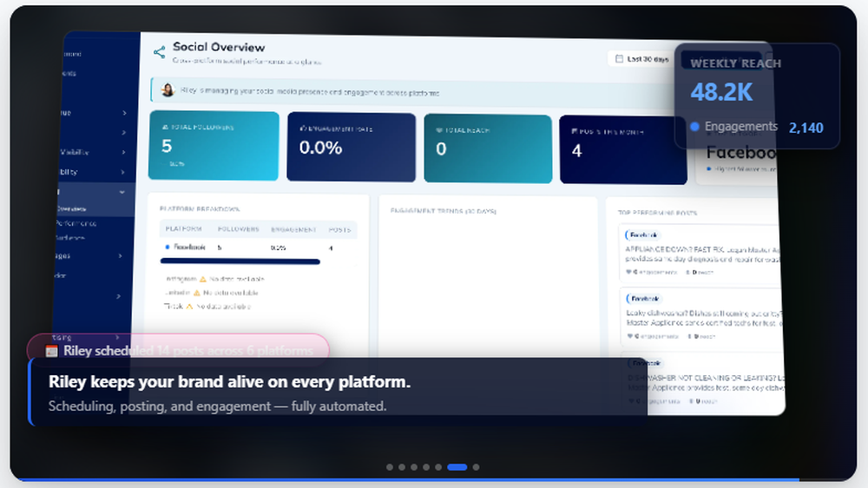Viewport: 868px width, 488px height.
Task: Click the PLATFORM column header
Action: click(184, 228)
